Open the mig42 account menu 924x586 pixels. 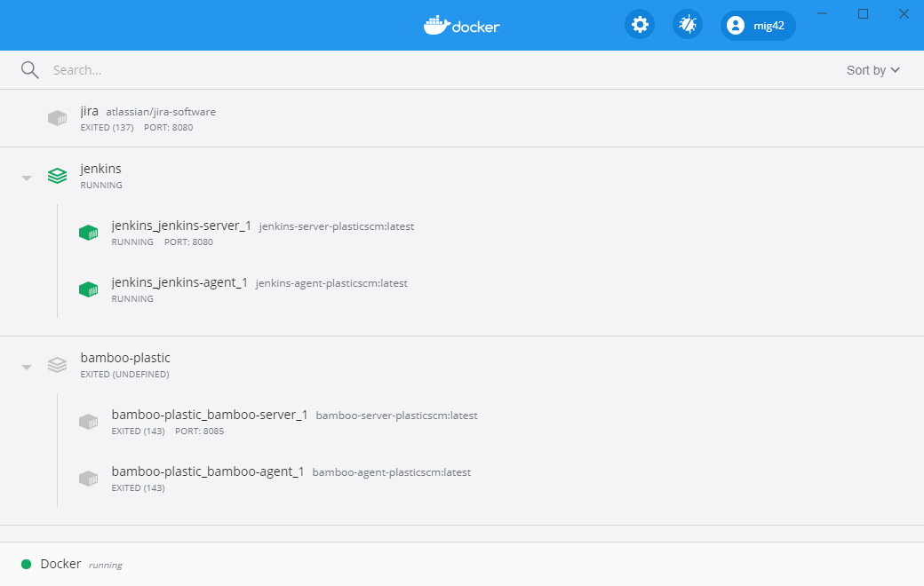tap(758, 26)
